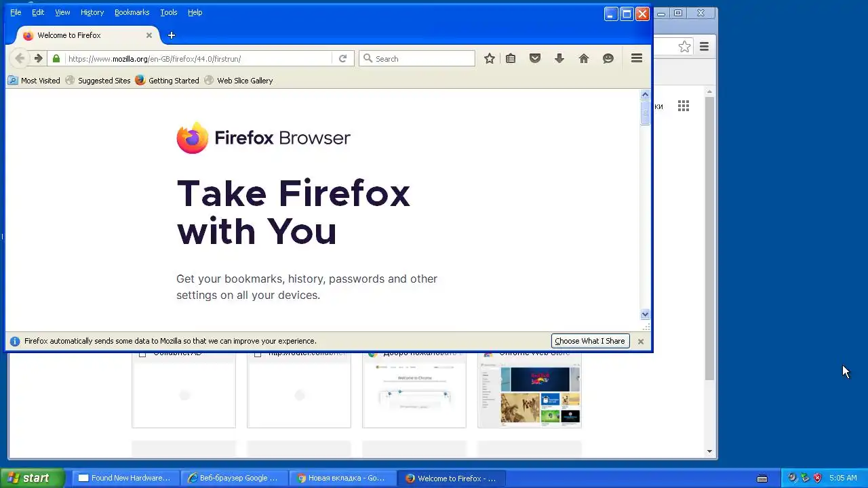Image resolution: width=868 pixels, height=488 pixels.
Task: Click Firefox page scrollbar down arrow
Action: pos(645,314)
